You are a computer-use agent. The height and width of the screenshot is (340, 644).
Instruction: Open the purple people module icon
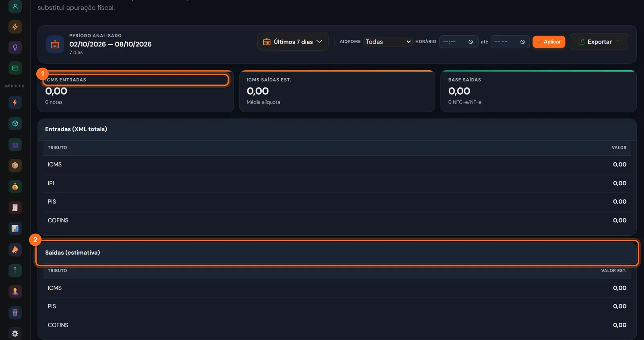[15, 145]
